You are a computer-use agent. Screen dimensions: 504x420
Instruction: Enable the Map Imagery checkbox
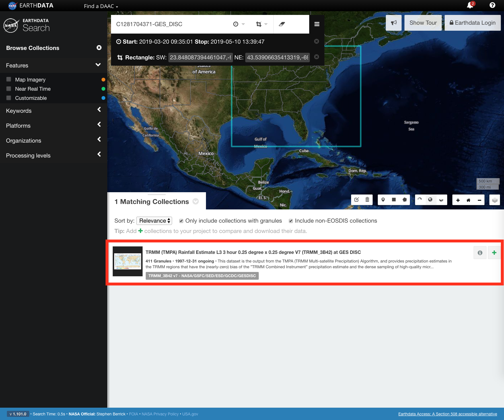(9, 79)
